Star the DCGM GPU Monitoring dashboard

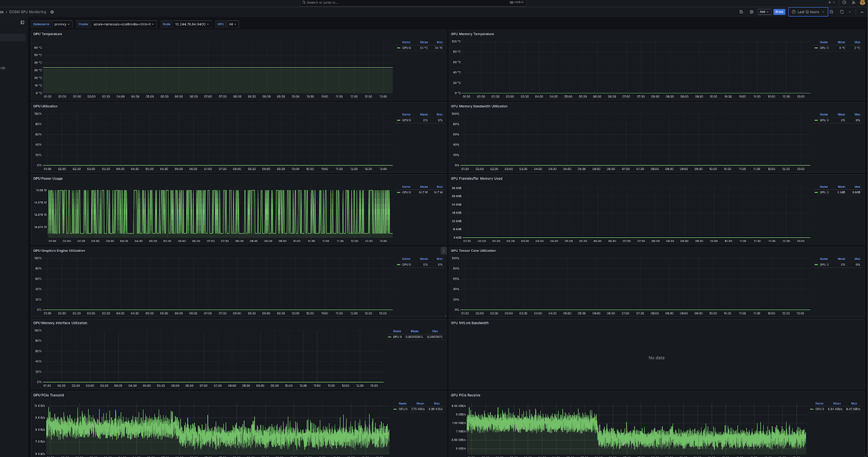point(52,12)
